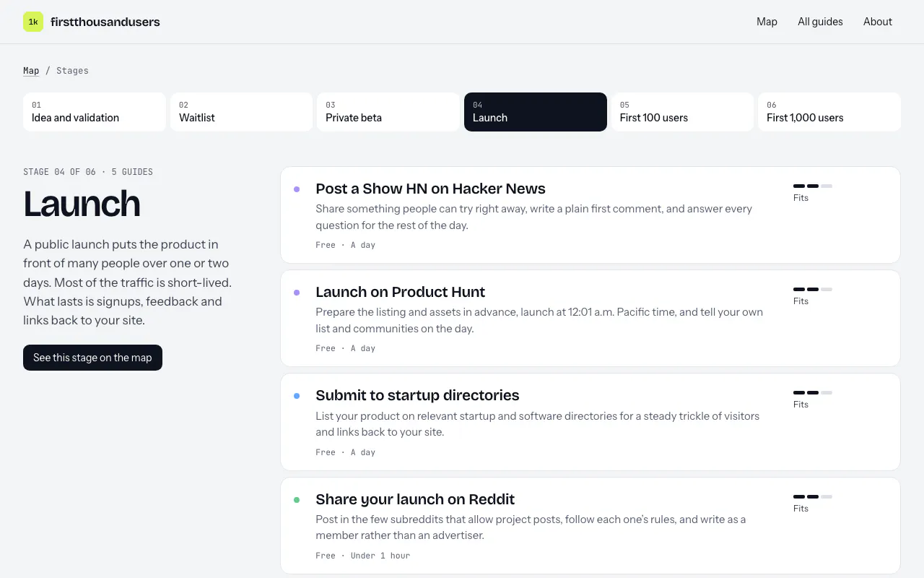Open the Map nav item

[x=767, y=22]
